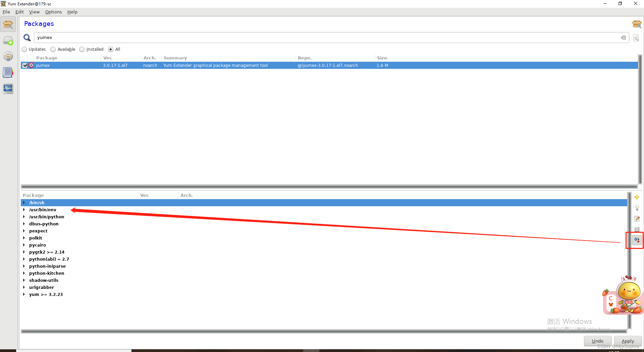The width and height of the screenshot is (644, 352).
Task: Click the 3.0.17-1.el7 version cell
Action: (x=115, y=65)
